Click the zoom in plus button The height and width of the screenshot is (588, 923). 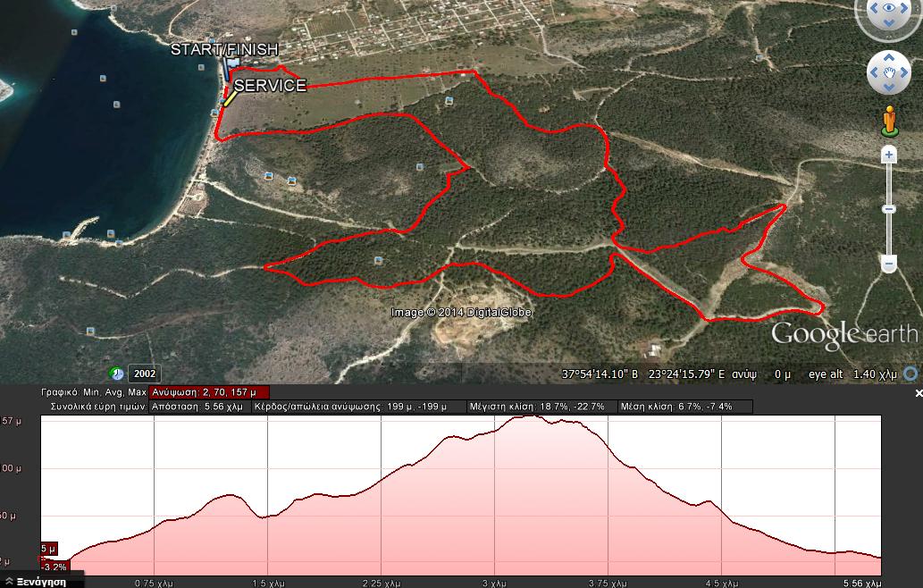tap(888, 155)
